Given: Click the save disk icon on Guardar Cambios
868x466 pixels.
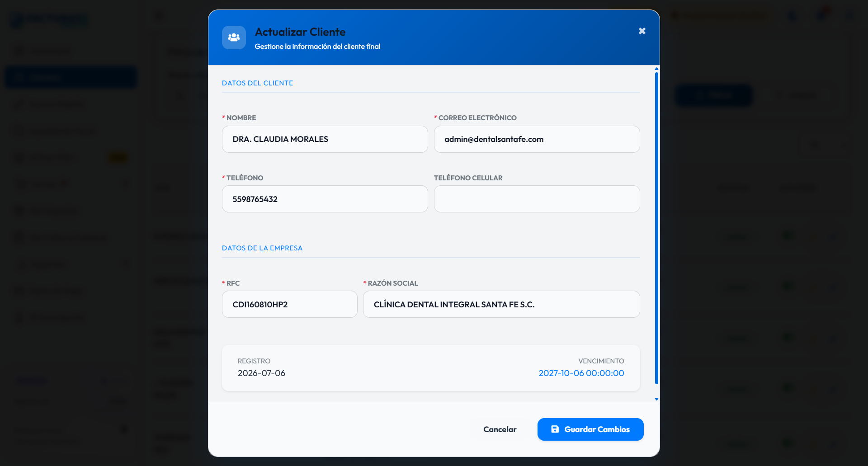Looking at the screenshot, I should (x=555, y=429).
